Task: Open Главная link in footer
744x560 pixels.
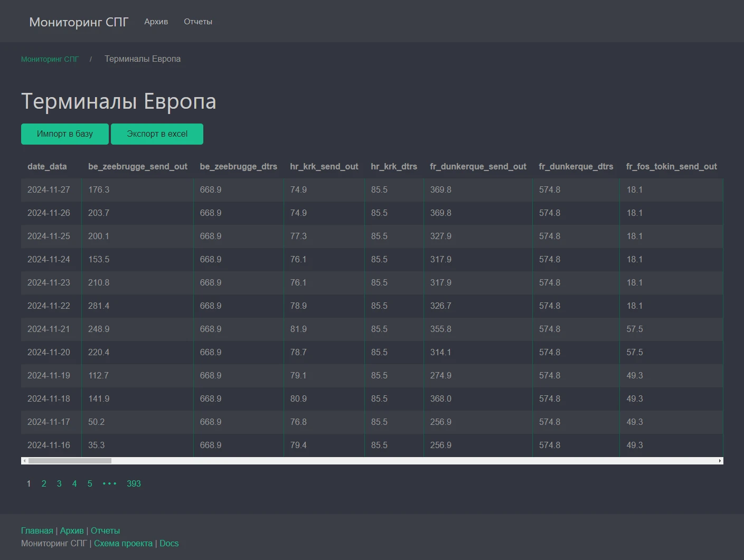Action: (x=37, y=530)
